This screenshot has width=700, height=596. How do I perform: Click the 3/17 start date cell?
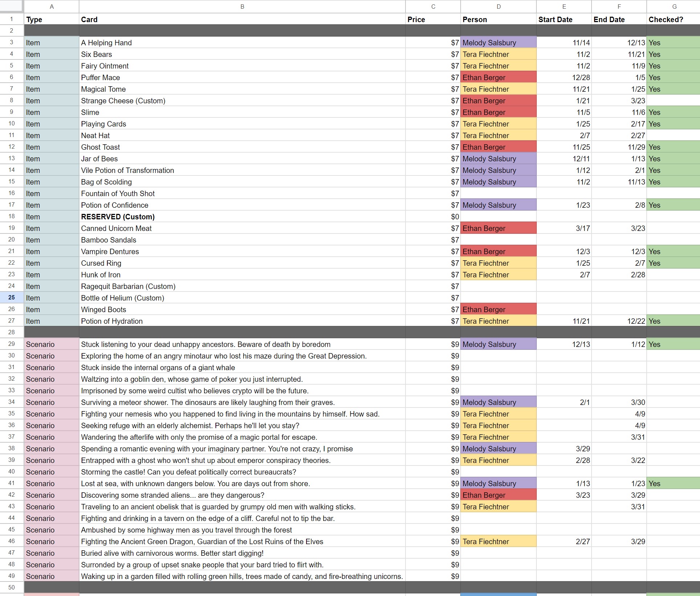coord(564,228)
